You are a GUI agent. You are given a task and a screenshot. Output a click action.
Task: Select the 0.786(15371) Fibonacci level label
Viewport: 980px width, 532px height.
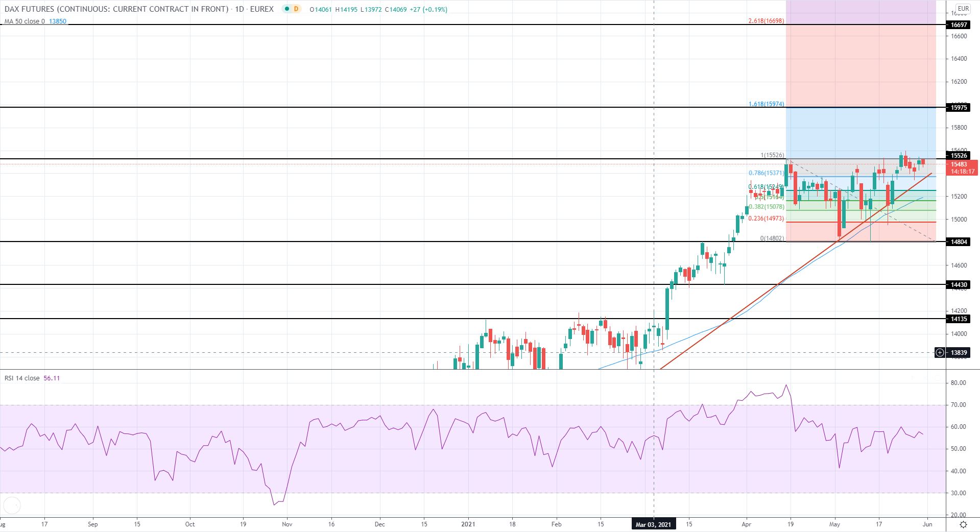(766, 174)
